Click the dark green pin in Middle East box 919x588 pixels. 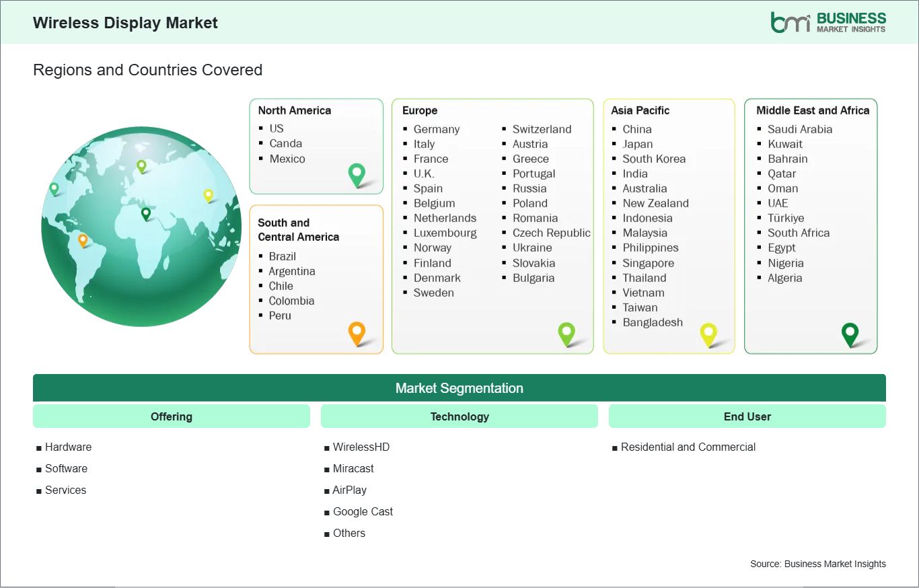[x=850, y=333]
